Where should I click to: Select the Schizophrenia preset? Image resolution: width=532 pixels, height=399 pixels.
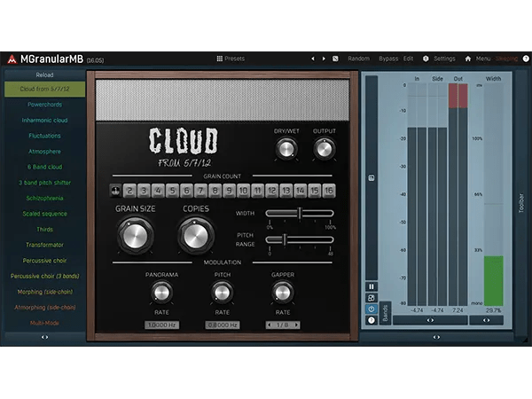(45, 198)
